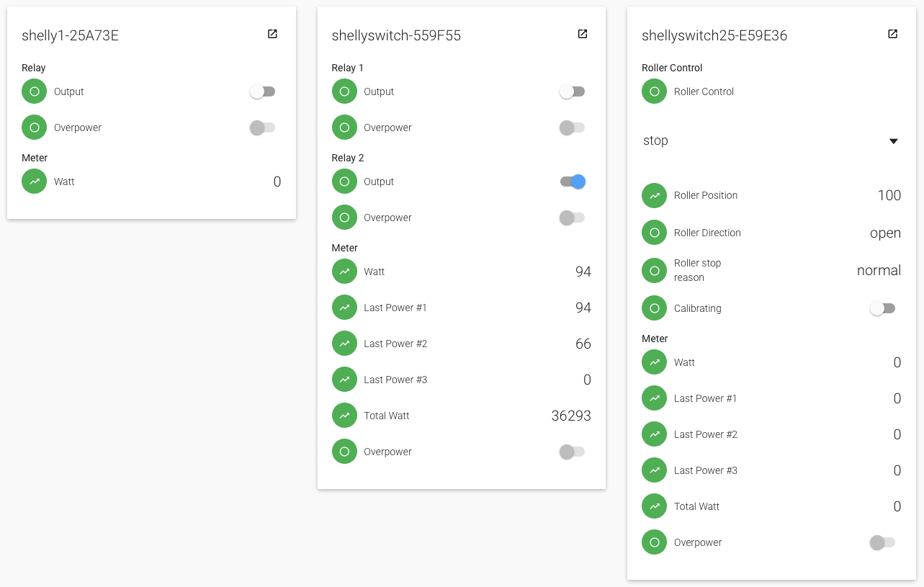
Task: Select the Relay 1 Overpower icon in shellyswitch-559F55
Action: coord(344,127)
